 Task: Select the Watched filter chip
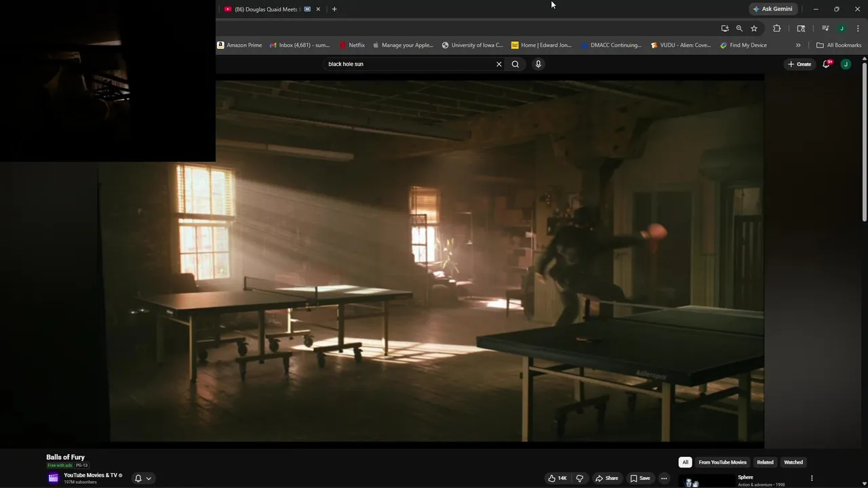pyautogui.click(x=793, y=462)
